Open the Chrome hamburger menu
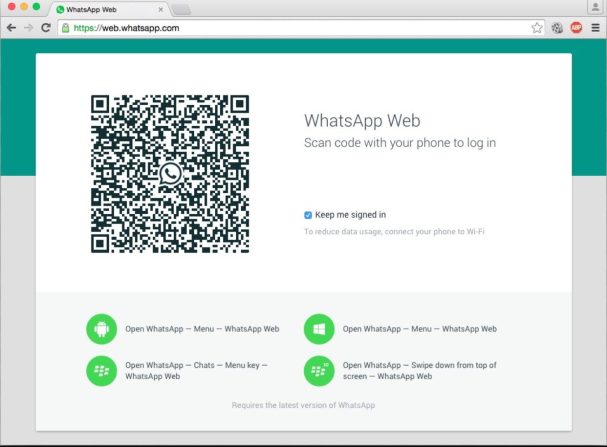Viewport: 607px width, 447px height. point(596,28)
